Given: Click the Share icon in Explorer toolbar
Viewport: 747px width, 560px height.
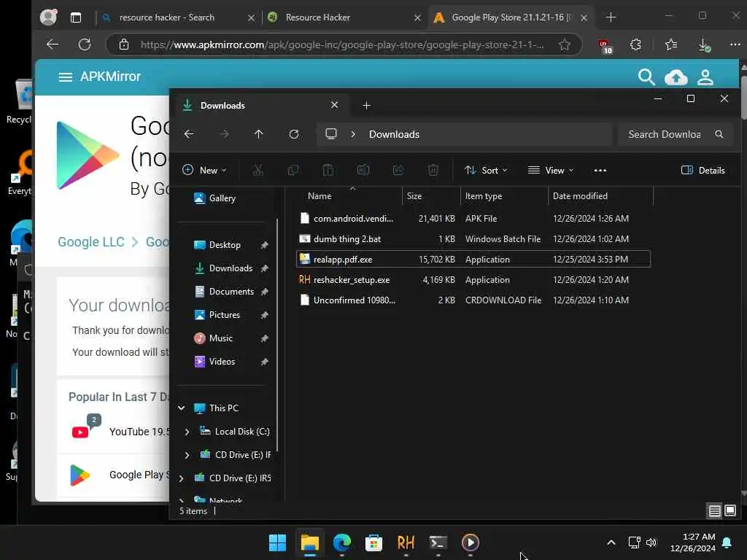Looking at the screenshot, I should [x=398, y=170].
